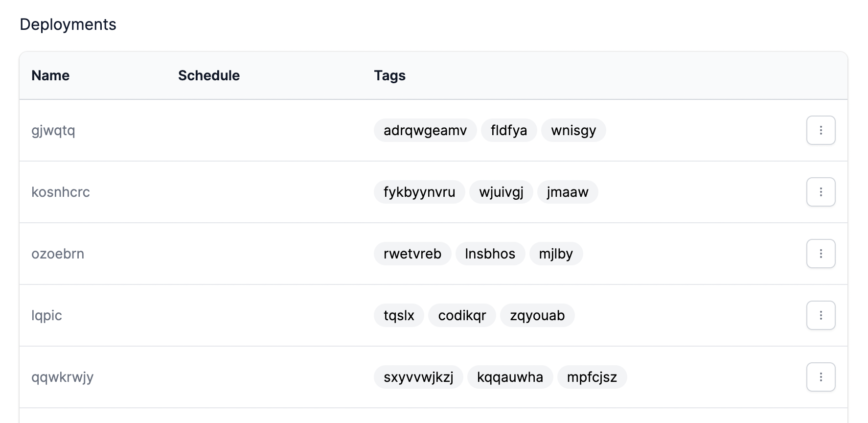Screen dimensions: 868x423
Task: Open the ozoebrn deployment
Action: [x=58, y=254]
